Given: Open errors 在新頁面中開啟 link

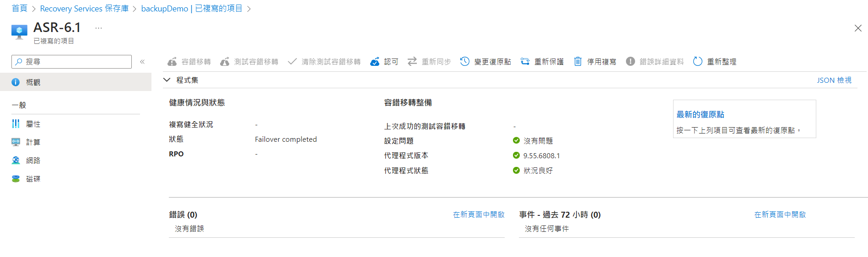Looking at the screenshot, I should coord(479,214).
